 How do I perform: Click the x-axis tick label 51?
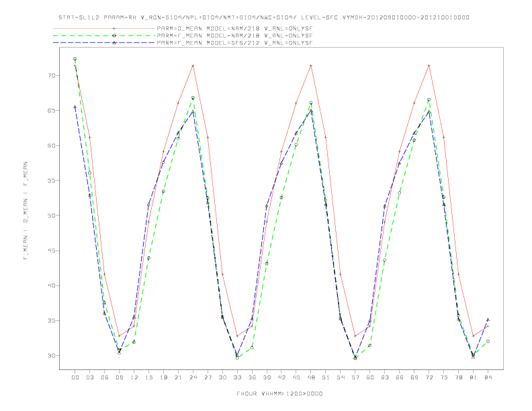pos(326,377)
